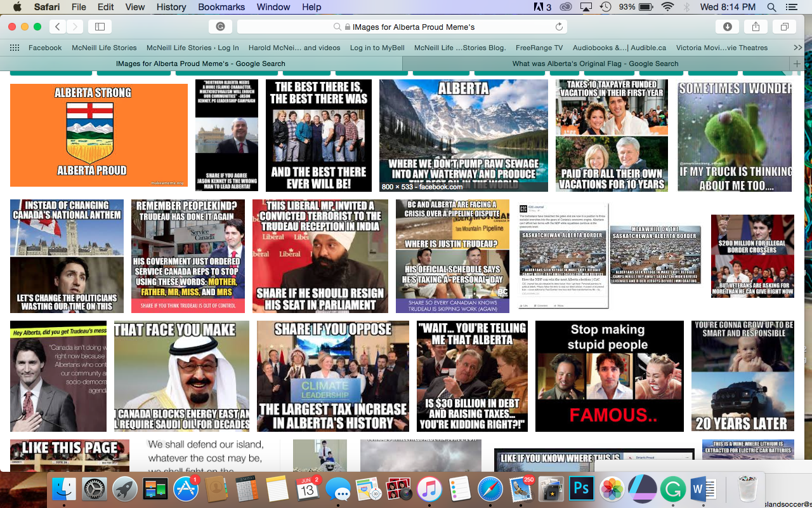The image size is (812, 508).
Task: Open Microsoft Word in the Dock
Action: 704,489
